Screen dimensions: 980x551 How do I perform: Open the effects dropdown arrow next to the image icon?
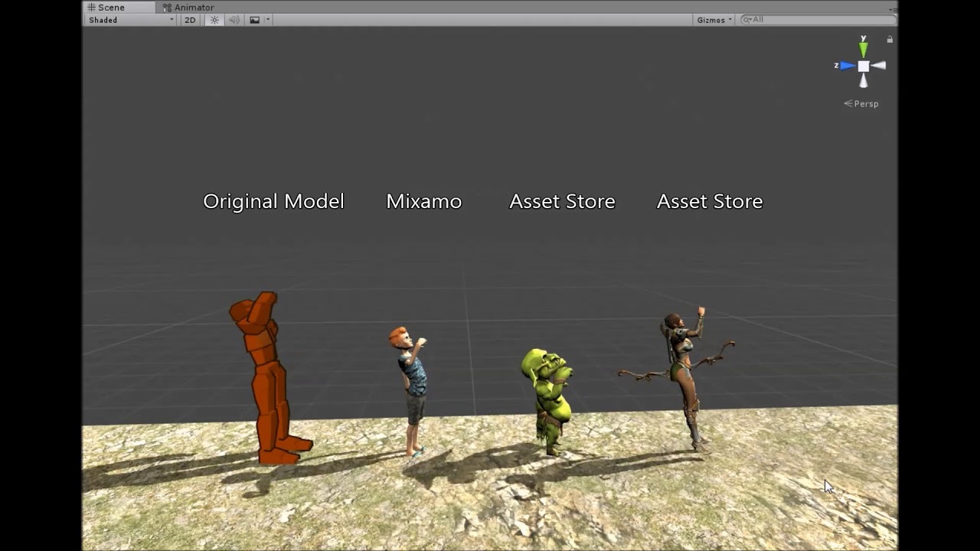click(x=267, y=20)
